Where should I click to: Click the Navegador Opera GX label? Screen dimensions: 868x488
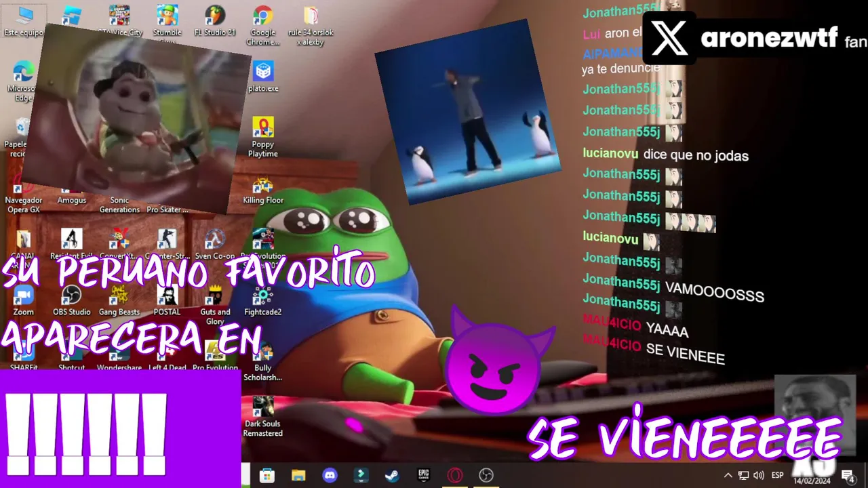coord(24,205)
